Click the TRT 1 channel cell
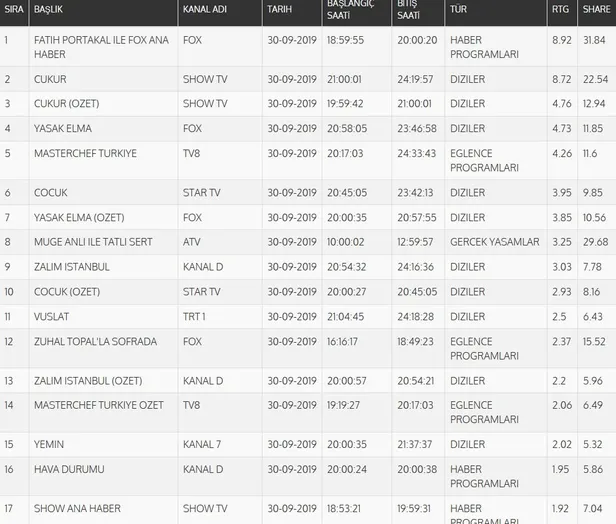The width and height of the screenshot is (616, 524). 197,316
